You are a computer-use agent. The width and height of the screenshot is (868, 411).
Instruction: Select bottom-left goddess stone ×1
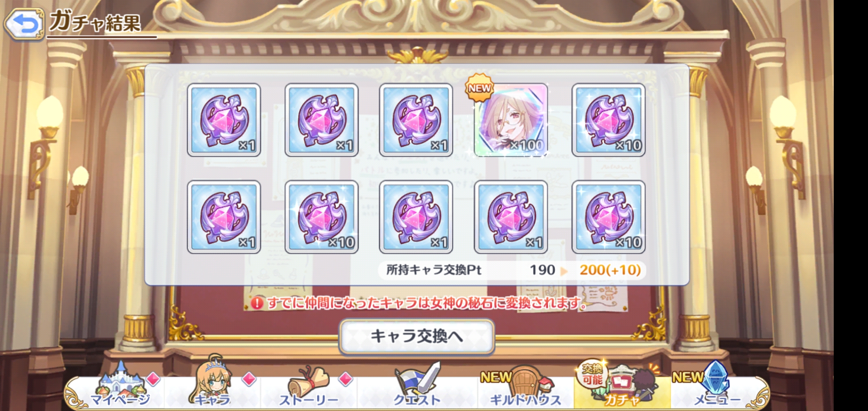coord(224,217)
